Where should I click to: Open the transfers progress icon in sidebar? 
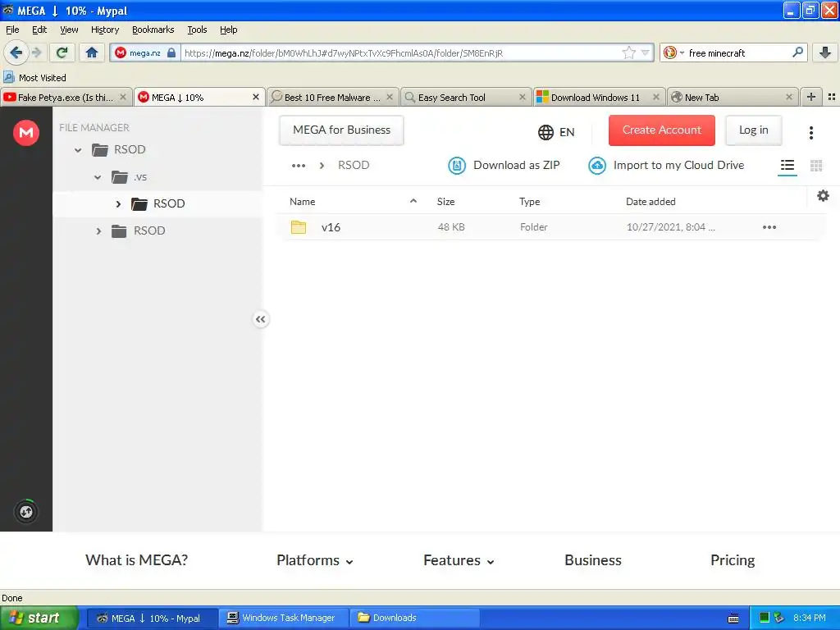coord(26,512)
